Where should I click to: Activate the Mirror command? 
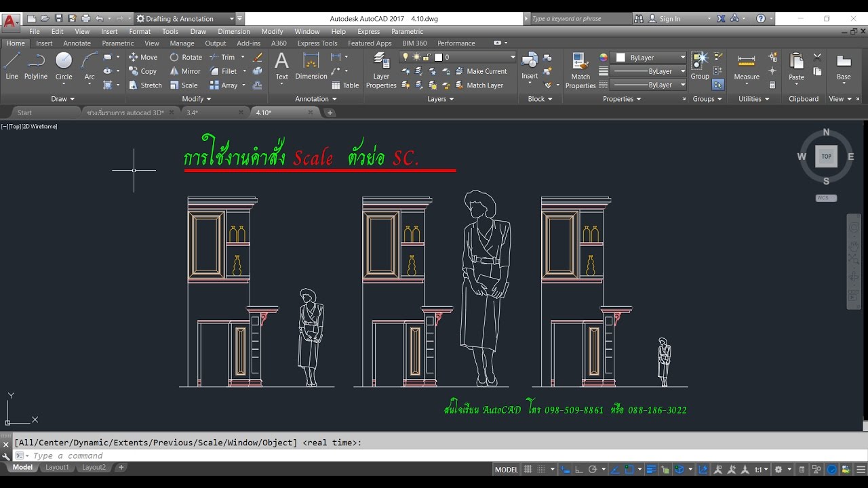pos(185,71)
